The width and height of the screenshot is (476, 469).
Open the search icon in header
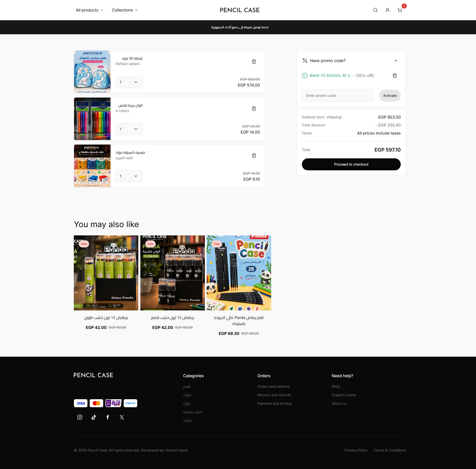click(375, 10)
